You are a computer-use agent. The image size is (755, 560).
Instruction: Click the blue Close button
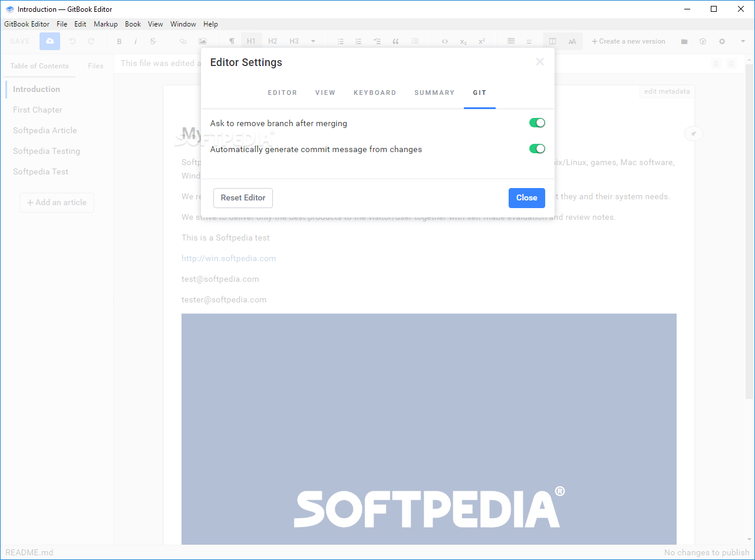click(x=527, y=198)
